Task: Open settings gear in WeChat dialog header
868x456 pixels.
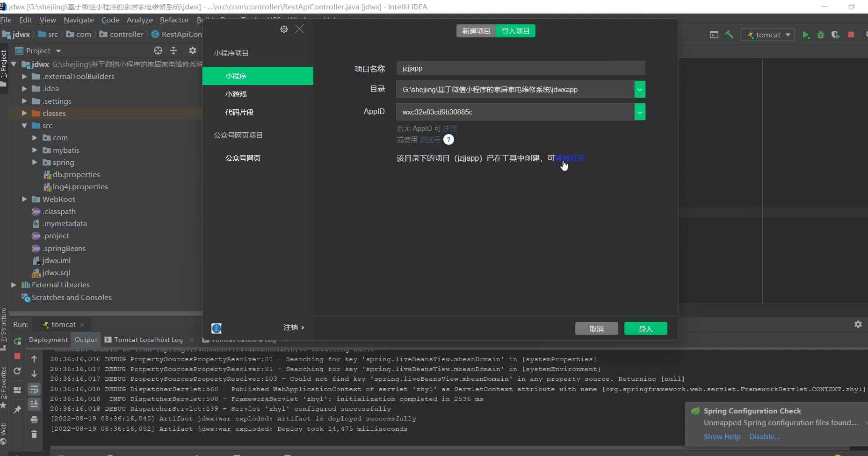Action: point(284,29)
